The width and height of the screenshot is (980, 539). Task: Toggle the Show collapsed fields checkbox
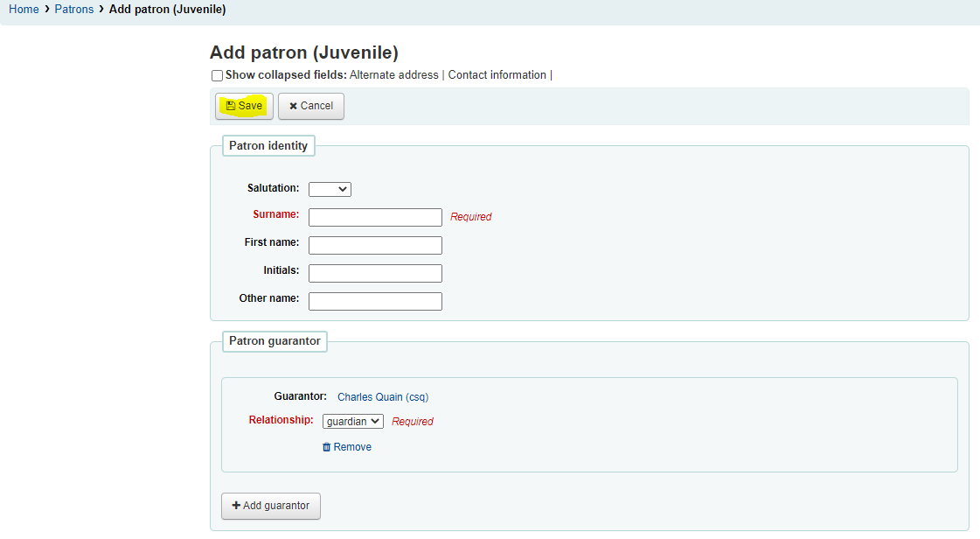(217, 75)
